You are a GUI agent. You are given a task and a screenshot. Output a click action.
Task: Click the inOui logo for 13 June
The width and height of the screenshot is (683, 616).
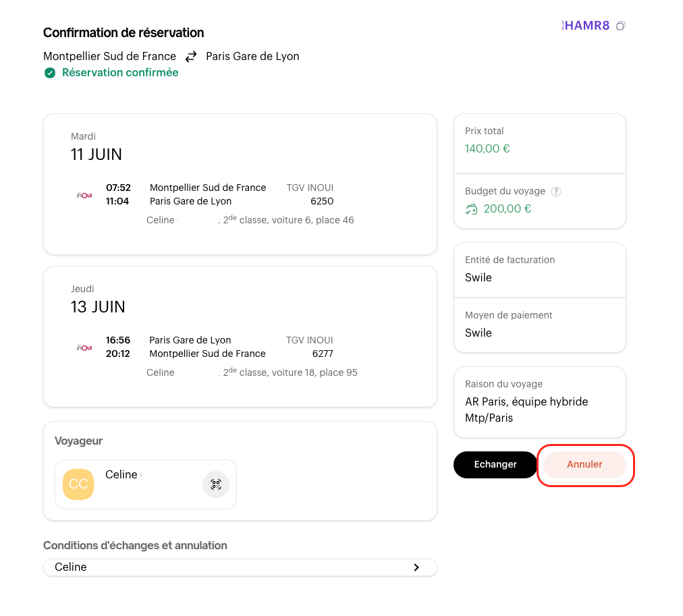tap(84, 347)
